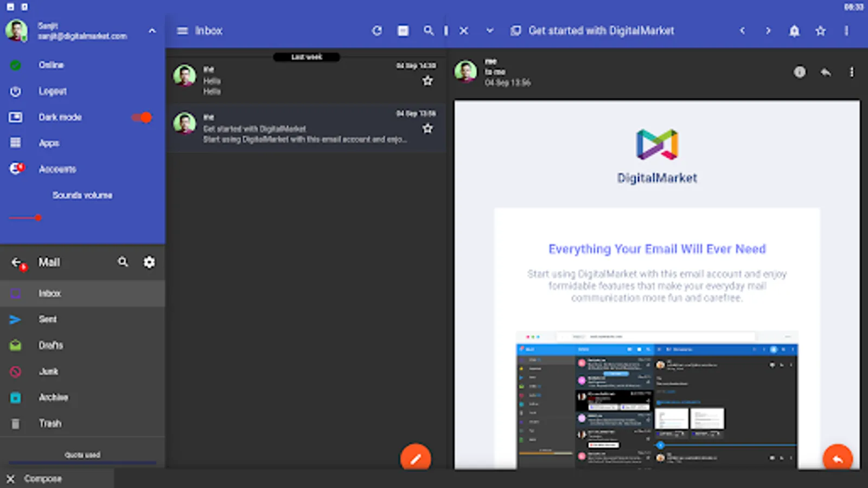This screenshot has height=488, width=868.
Task: Click the clock in the status bar
Action: pos(853,7)
